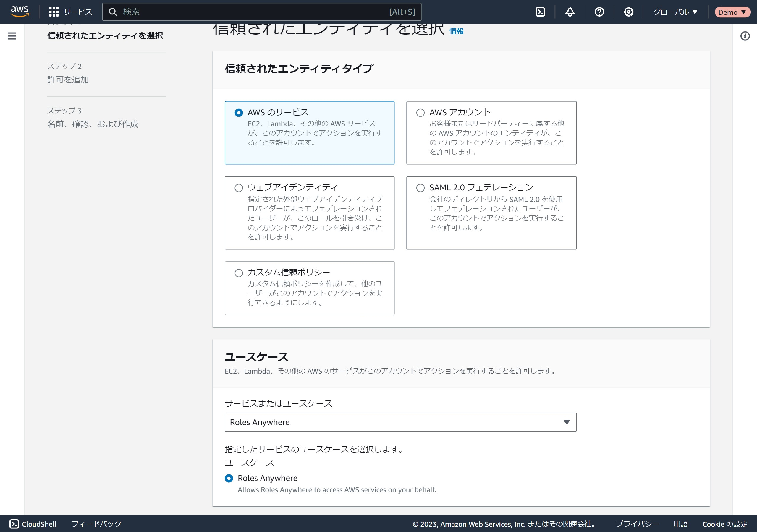The image size is (757, 532).
Task: Click the AWS logo home icon
Action: [20, 12]
